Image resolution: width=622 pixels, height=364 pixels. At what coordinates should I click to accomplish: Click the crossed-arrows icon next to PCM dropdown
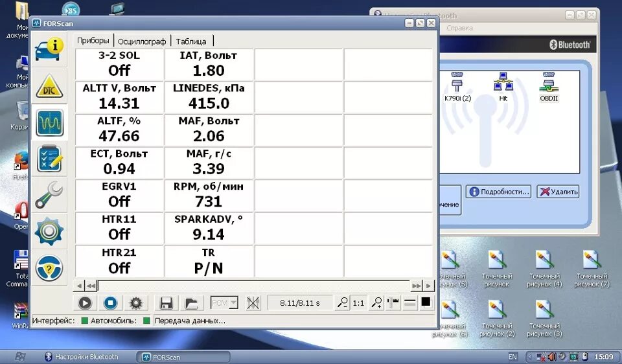point(253,303)
